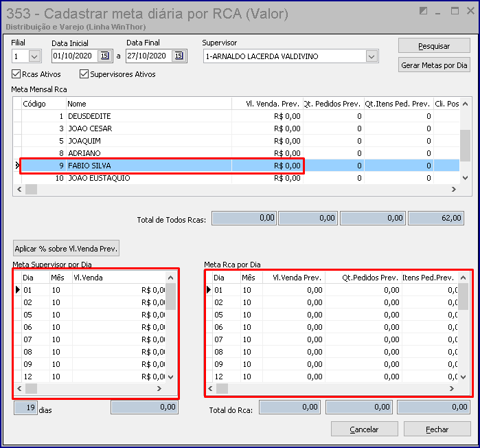
Task: Click the Cancelar button
Action: point(364,429)
